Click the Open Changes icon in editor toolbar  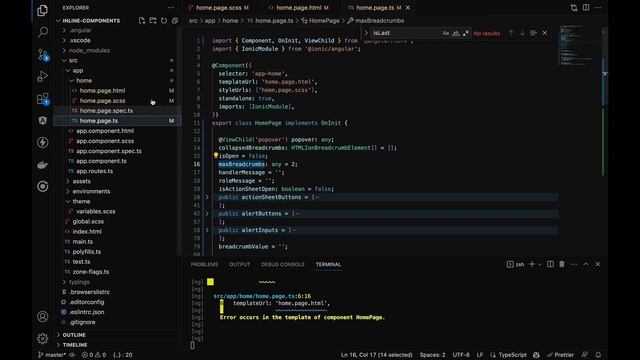click(x=574, y=8)
